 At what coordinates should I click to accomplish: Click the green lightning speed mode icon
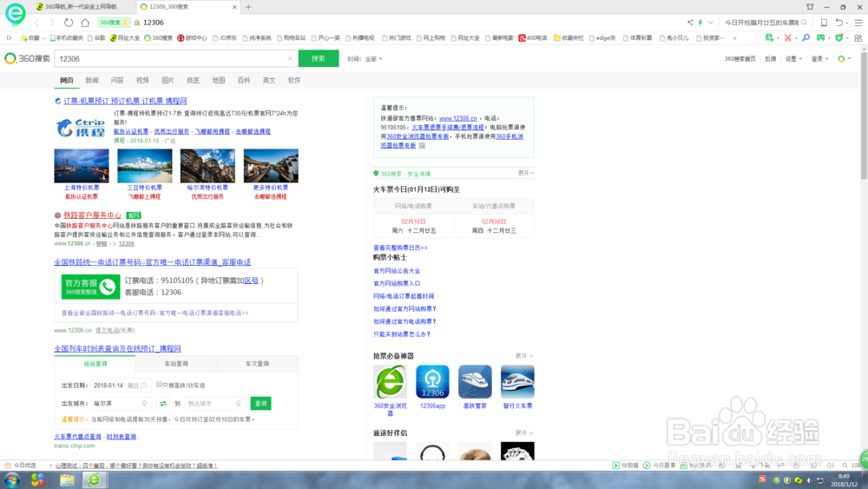[x=700, y=23]
